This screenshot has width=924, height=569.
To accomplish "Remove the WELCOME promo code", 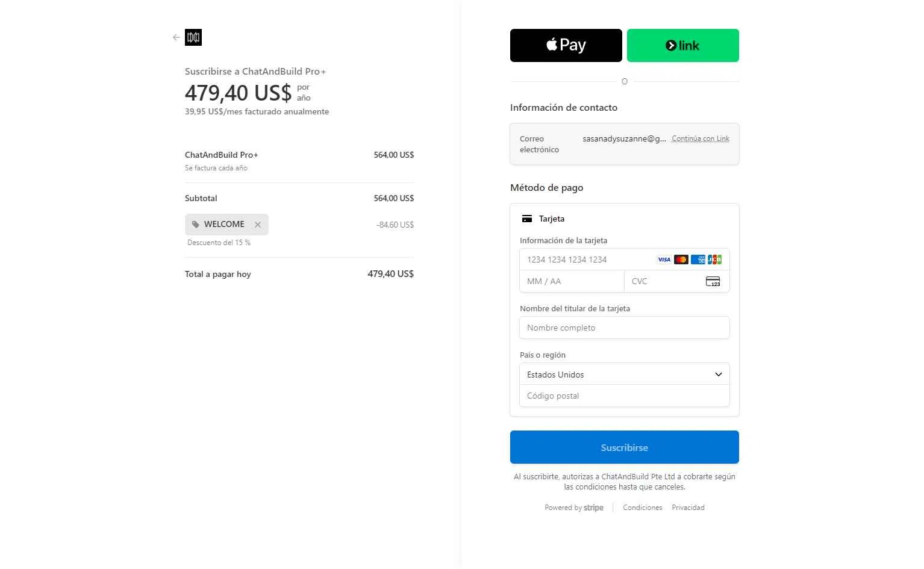I will (258, 225).
